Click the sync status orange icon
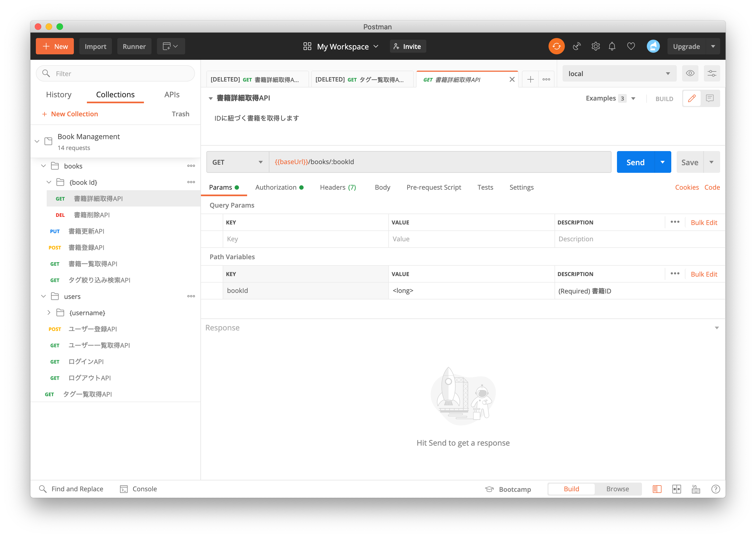Screen dimensions: 756x538 point(556,46)
